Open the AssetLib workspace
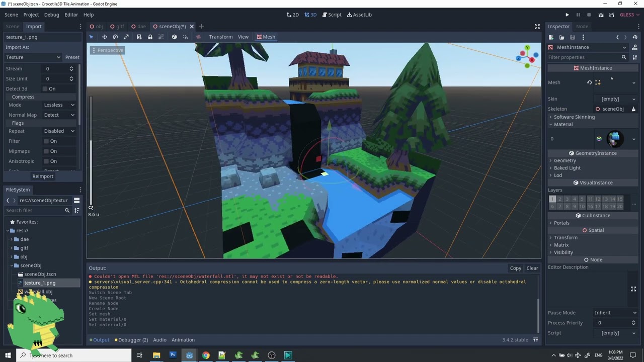This screenshot has height=362, width=644. pyautogui.click(x=359, y=15)
